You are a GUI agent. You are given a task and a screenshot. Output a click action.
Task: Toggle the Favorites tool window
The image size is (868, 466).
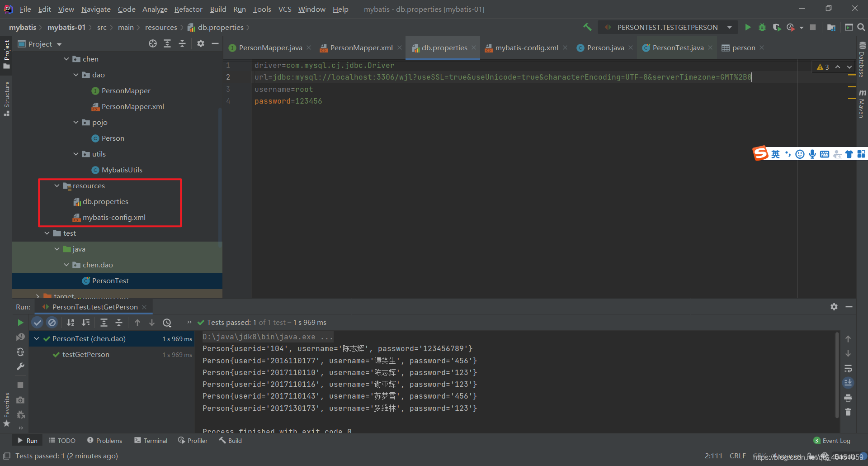(x=6, y=410)
